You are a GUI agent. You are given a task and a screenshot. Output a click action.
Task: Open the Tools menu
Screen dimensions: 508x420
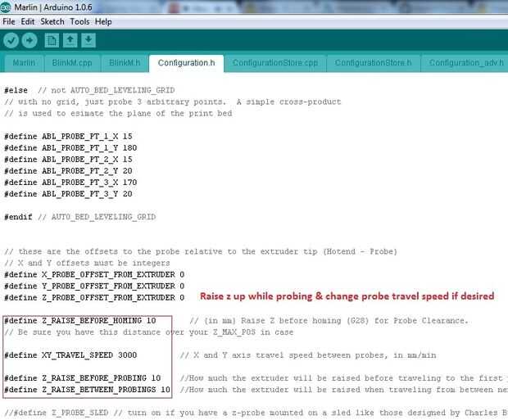[x=79, y=22]
